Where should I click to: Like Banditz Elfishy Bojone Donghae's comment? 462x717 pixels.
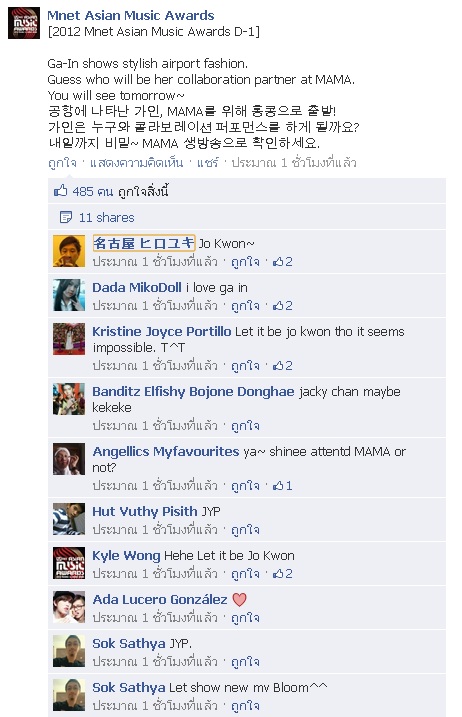click(245, 426)
